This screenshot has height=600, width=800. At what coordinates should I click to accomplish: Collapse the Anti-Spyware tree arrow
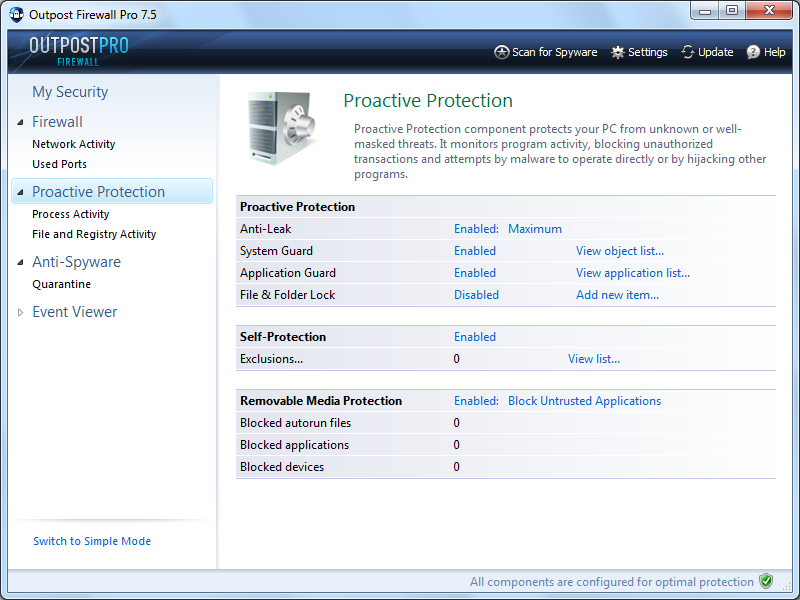[21, 262]
